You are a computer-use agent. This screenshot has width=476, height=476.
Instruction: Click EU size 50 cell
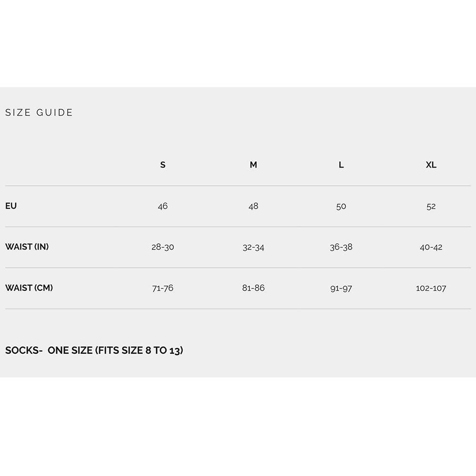[341, 207]
